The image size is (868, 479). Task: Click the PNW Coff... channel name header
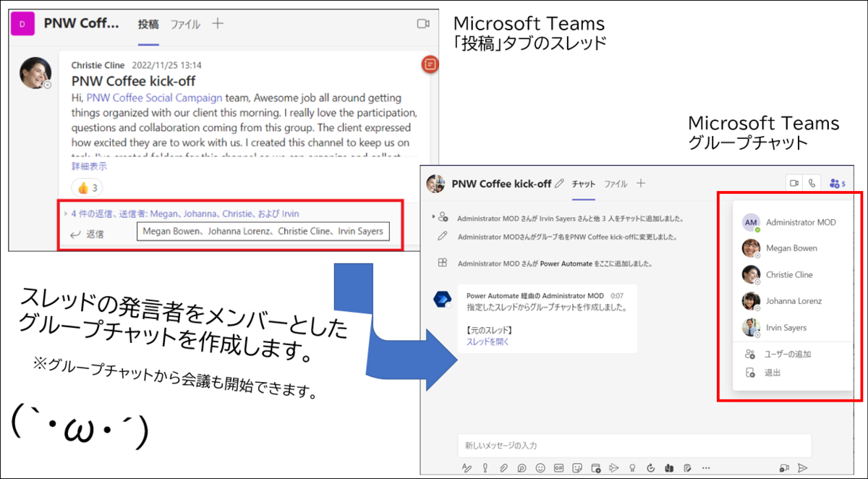tap(81, 23)
